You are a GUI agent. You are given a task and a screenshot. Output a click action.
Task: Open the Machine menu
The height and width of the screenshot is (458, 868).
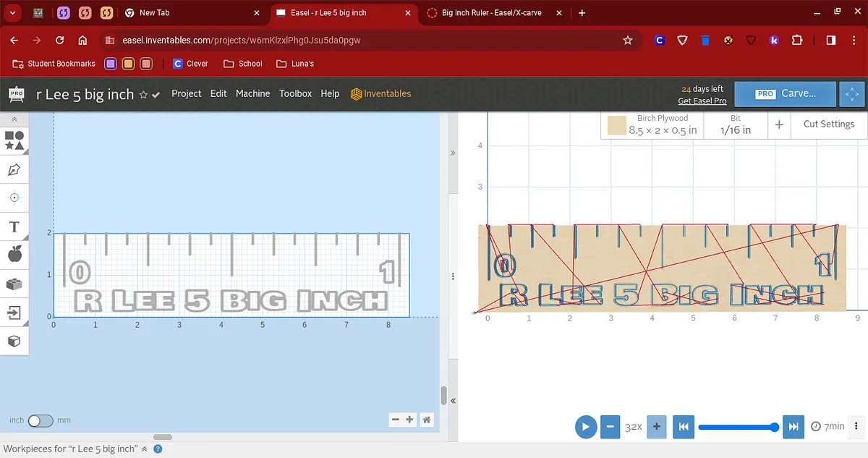click(252, 93)
